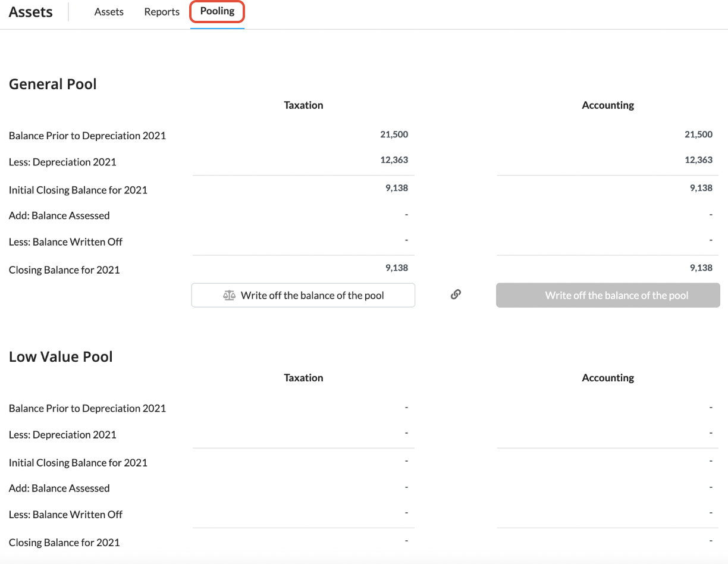Click the chain link icon between pool buttons

(x=456, y=294)
